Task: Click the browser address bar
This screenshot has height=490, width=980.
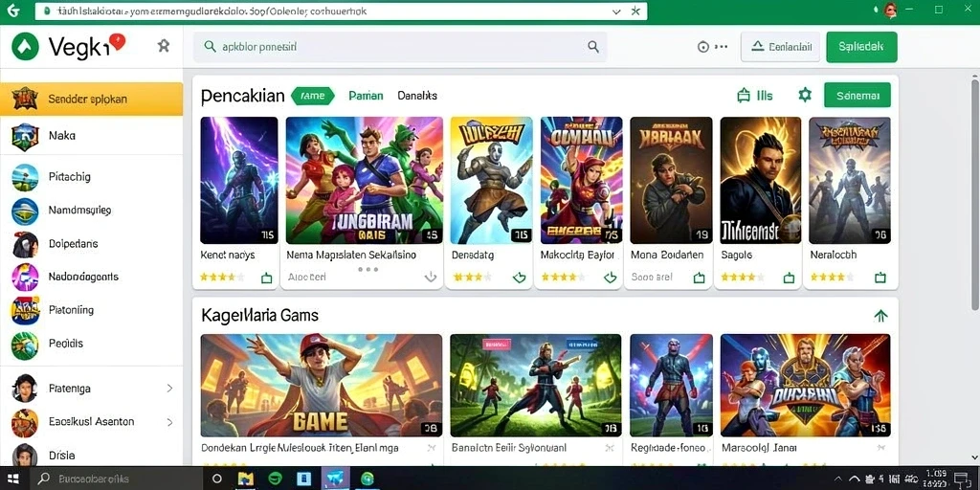Action: coord(341,11)
